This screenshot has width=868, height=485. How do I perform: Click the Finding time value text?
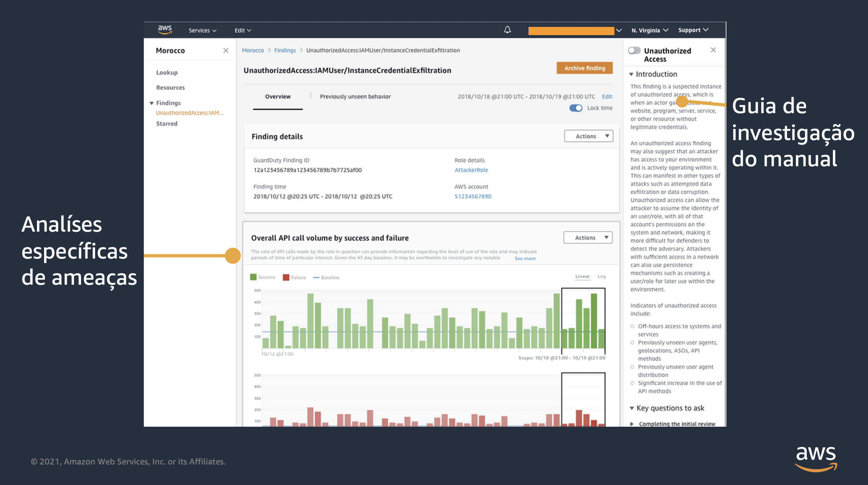click(323, 197)
